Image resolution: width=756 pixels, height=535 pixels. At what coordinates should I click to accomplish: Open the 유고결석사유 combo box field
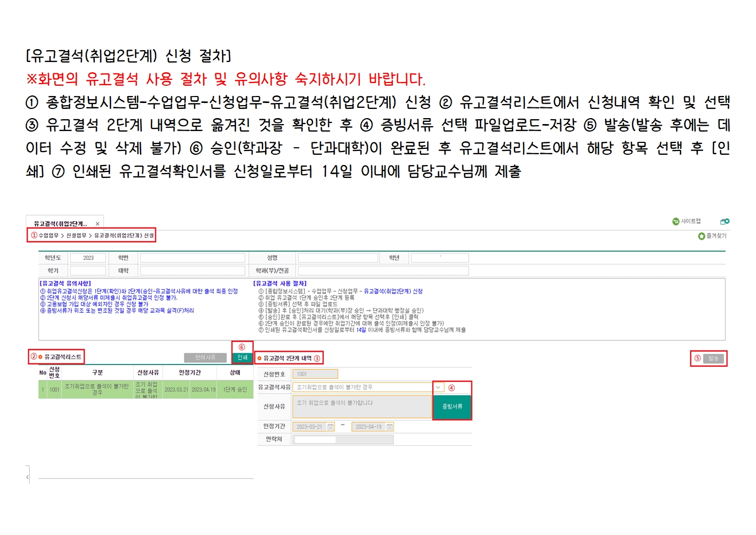pyautogui.click(x=362, y=387)
